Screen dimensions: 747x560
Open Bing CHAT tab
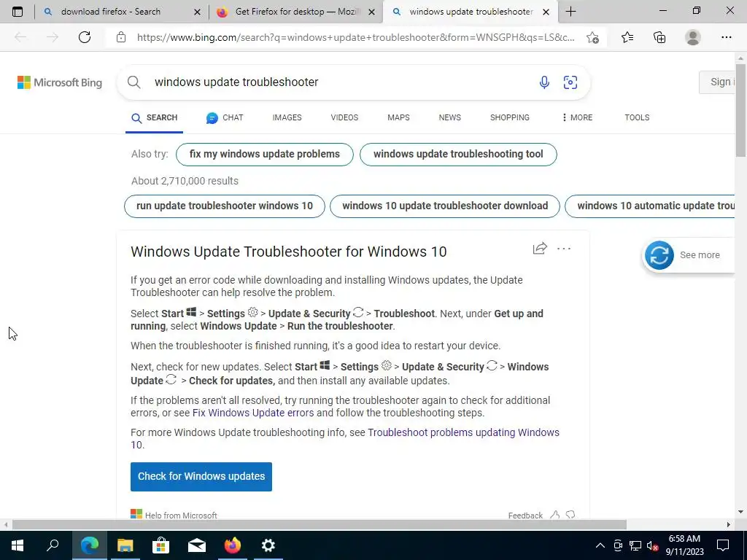pyautogui.click(x=225, y=117)
